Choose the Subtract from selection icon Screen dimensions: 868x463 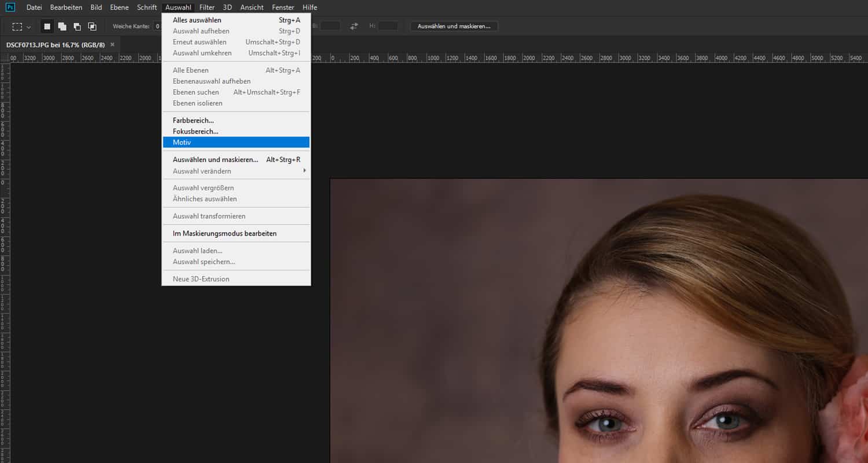[x=77, y=27]
